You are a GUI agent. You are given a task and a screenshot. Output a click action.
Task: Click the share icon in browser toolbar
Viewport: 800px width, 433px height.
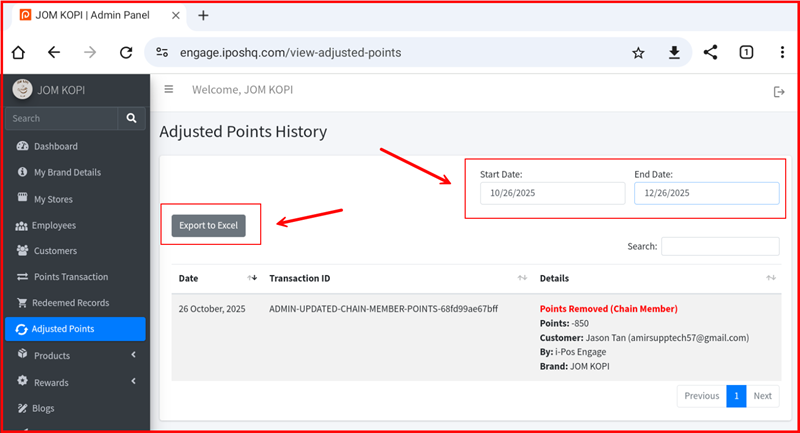(710, 53)
